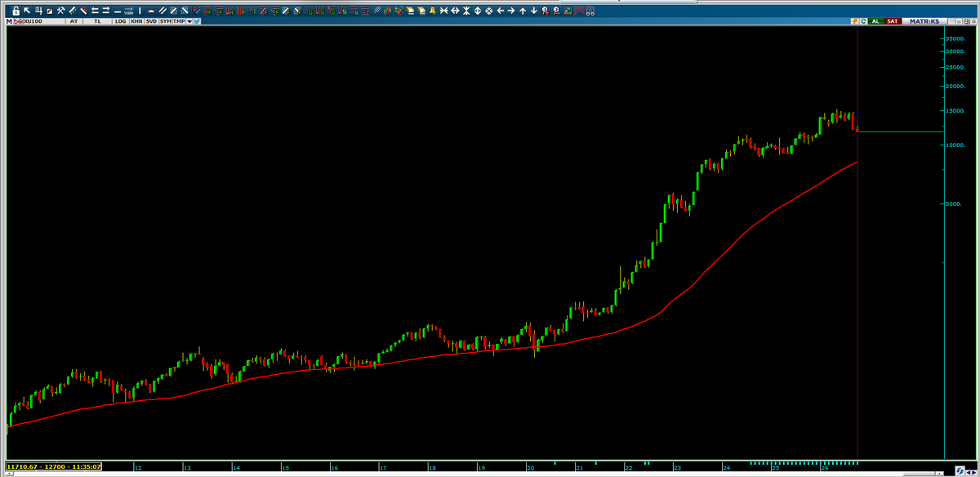
Task: Select the horizontal line drawing tool
Action: pos(118,11)
